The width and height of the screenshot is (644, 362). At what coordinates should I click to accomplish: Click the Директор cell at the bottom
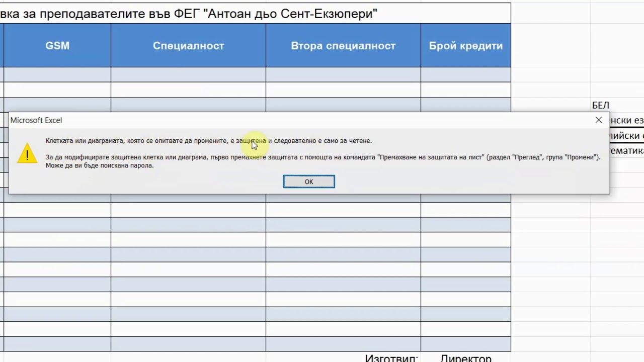point(466,358)
